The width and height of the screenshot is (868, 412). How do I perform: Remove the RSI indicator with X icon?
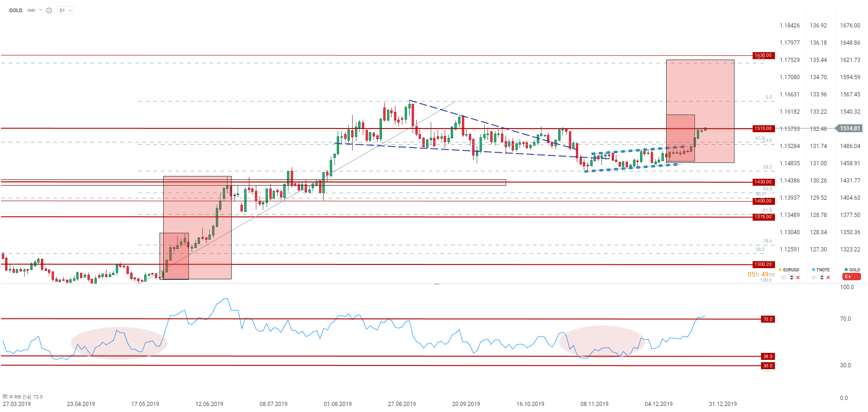coord(11,397)
